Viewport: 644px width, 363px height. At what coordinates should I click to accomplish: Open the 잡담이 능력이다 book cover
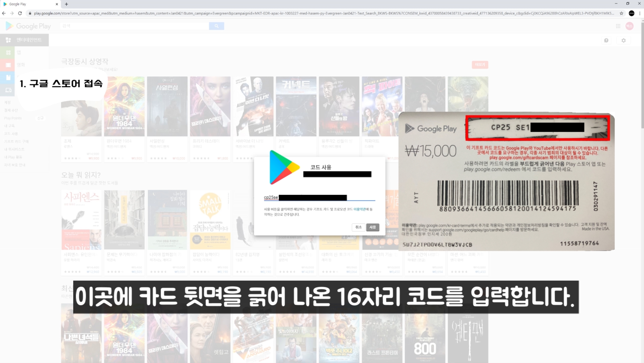coord(210,220)
